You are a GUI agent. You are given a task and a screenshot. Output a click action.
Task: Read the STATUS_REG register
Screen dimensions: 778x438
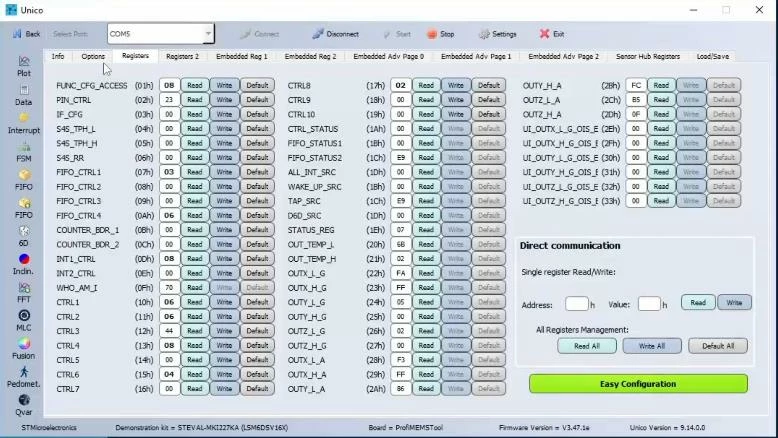click(426, 230)
